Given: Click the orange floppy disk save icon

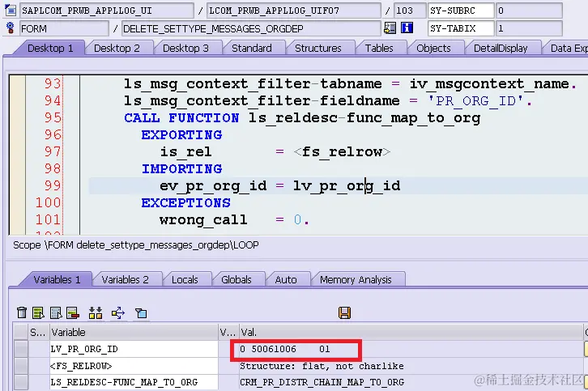Looking at the screenshot, I should pos(345,312).
